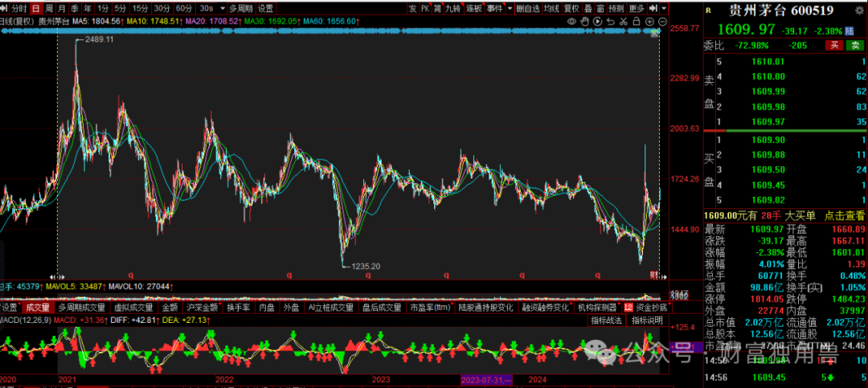The height and width of the screenshot is (388, 868).
Task: Select the 成交量 indicator tab
Action: click(x=39, y=307)
